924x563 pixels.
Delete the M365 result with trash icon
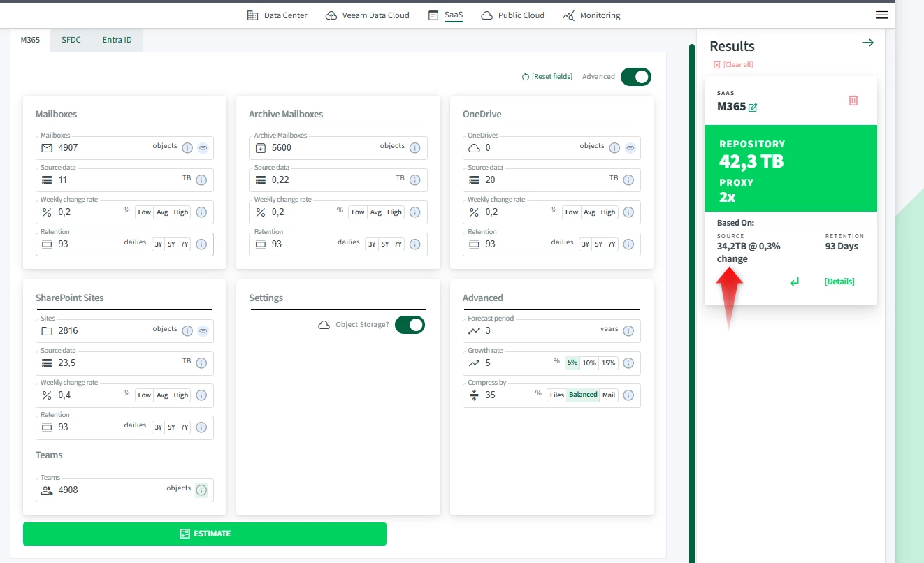click(x=853, y=101)
